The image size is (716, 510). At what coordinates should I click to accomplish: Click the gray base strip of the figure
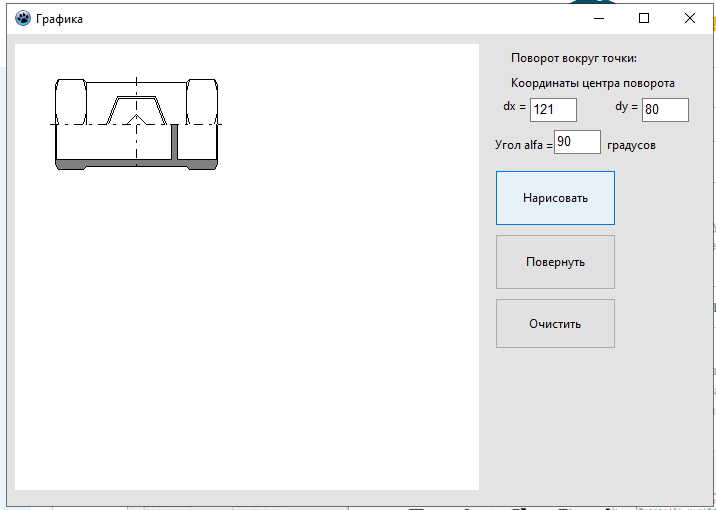point(137,164)
